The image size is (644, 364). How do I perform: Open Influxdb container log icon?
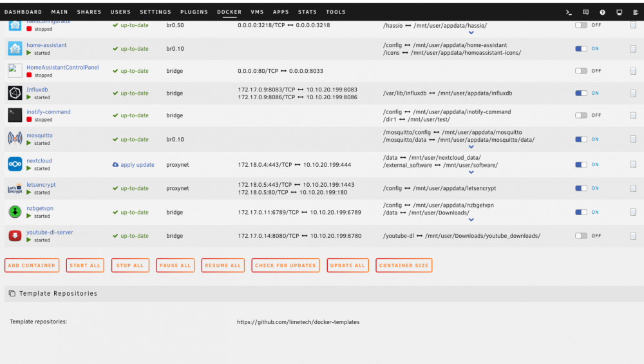click(x=633, y=93)
